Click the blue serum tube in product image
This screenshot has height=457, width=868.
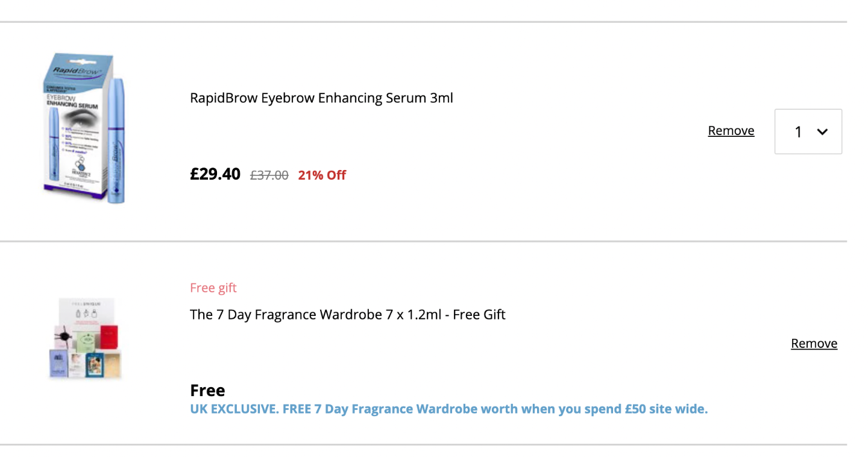(x=118, y=140)
